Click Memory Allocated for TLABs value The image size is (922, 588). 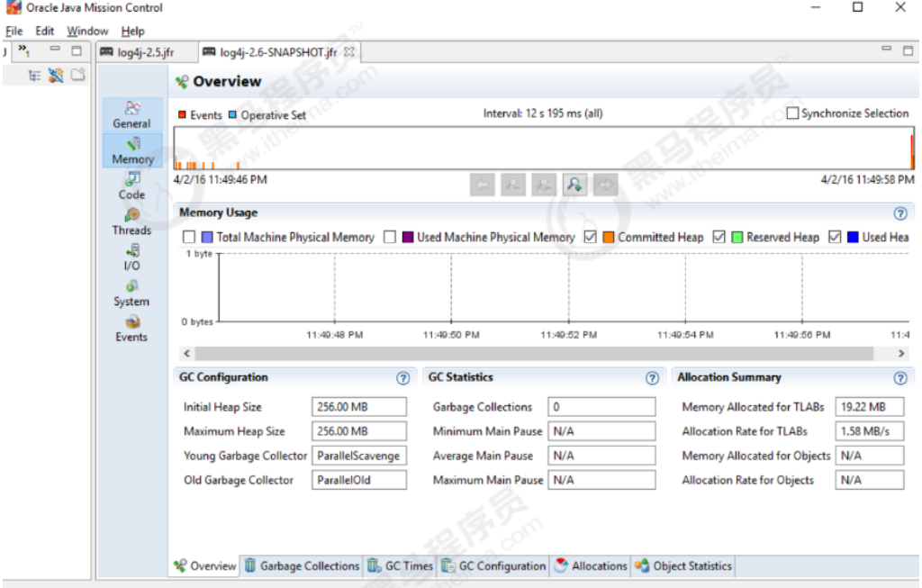coord(870,407)
